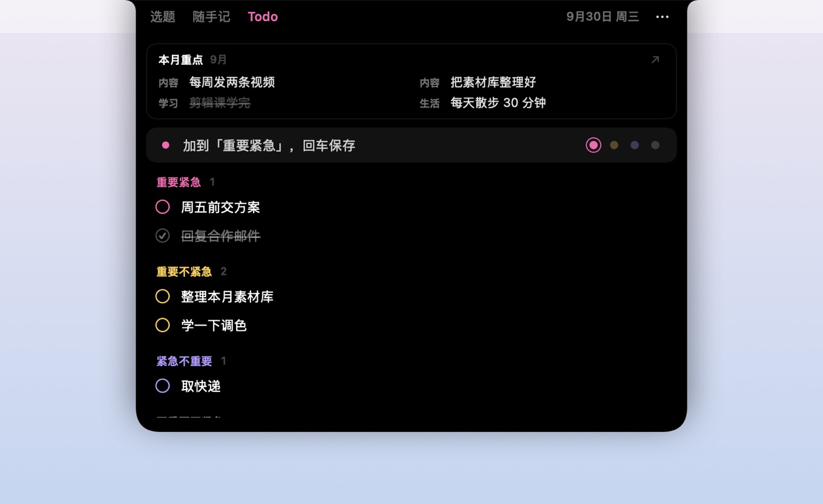Click the 重要紧急 section header
The image size is (823, 504).
179,182
